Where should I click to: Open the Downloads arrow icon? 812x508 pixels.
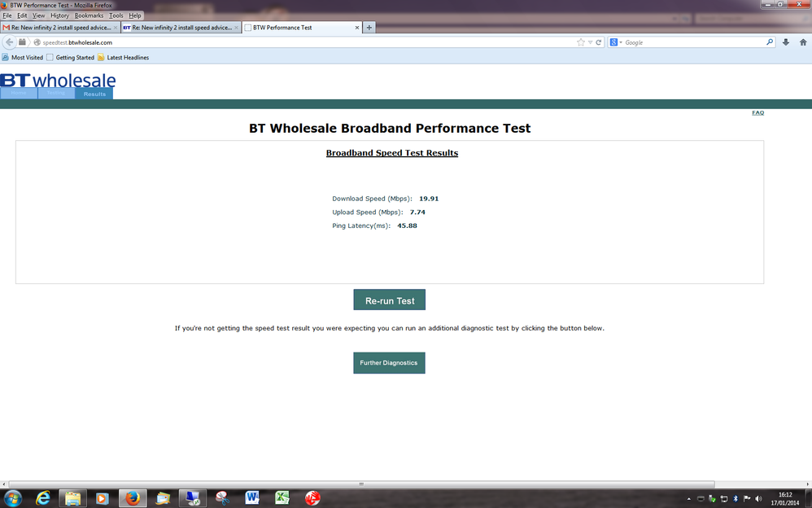click(786, 42)
